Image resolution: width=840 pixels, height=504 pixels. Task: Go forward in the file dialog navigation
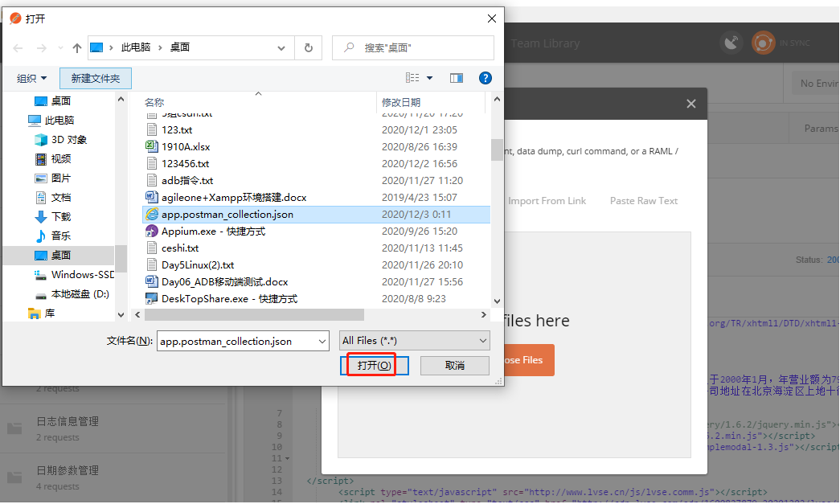[41, 48]
